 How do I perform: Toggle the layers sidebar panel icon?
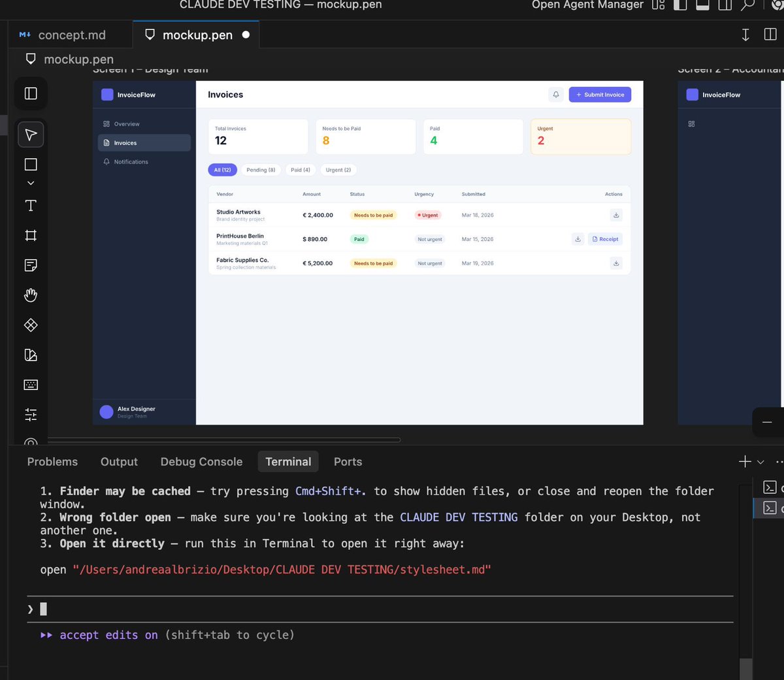coord(31,93)
